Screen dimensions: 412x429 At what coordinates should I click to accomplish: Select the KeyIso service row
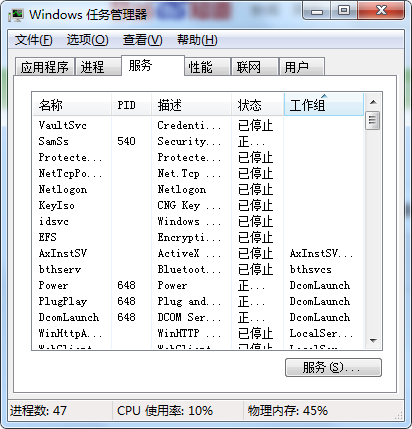(198, 205)
